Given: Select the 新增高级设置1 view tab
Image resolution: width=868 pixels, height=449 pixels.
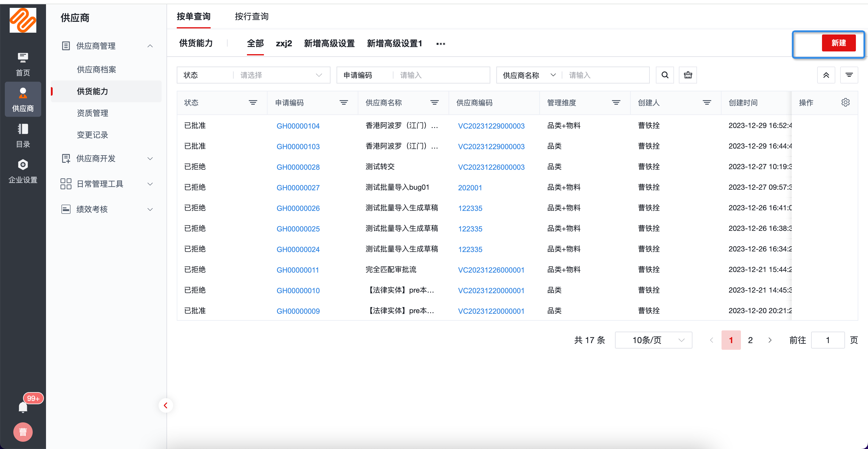Looking at the screenshot, I should [x=394, y=43].
